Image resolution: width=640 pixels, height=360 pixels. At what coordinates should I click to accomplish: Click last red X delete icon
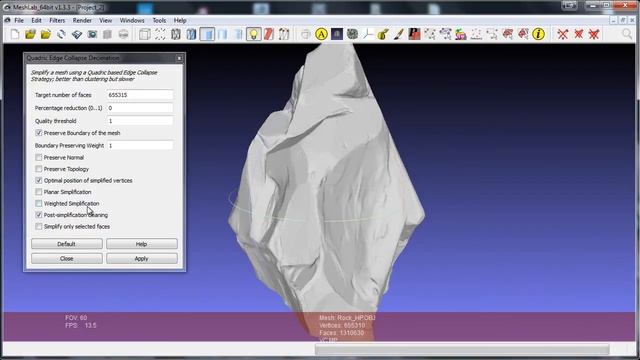[594, 34]
